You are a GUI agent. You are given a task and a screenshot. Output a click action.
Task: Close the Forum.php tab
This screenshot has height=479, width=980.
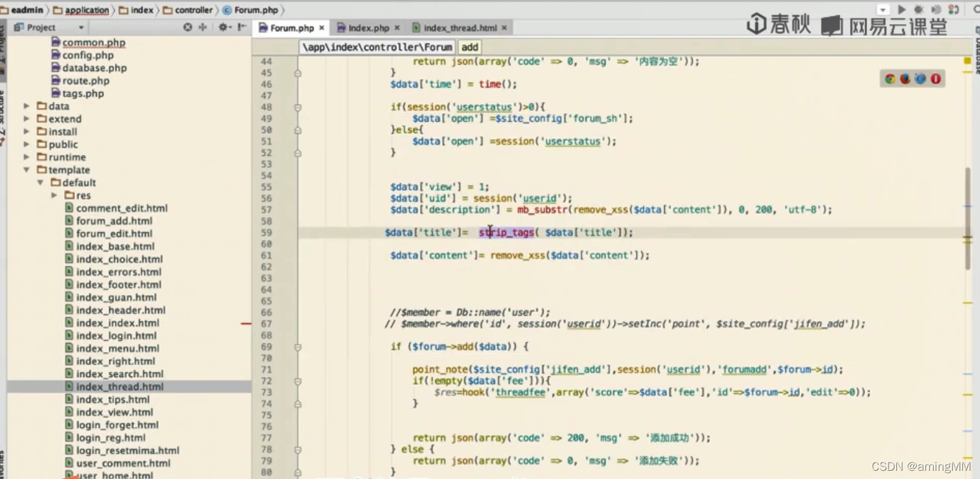pos(322,28)
